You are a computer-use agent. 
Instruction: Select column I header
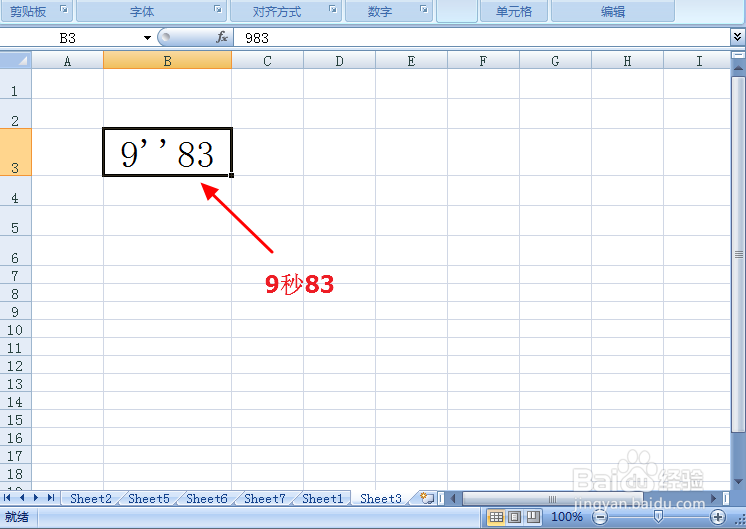click(697, 61)
